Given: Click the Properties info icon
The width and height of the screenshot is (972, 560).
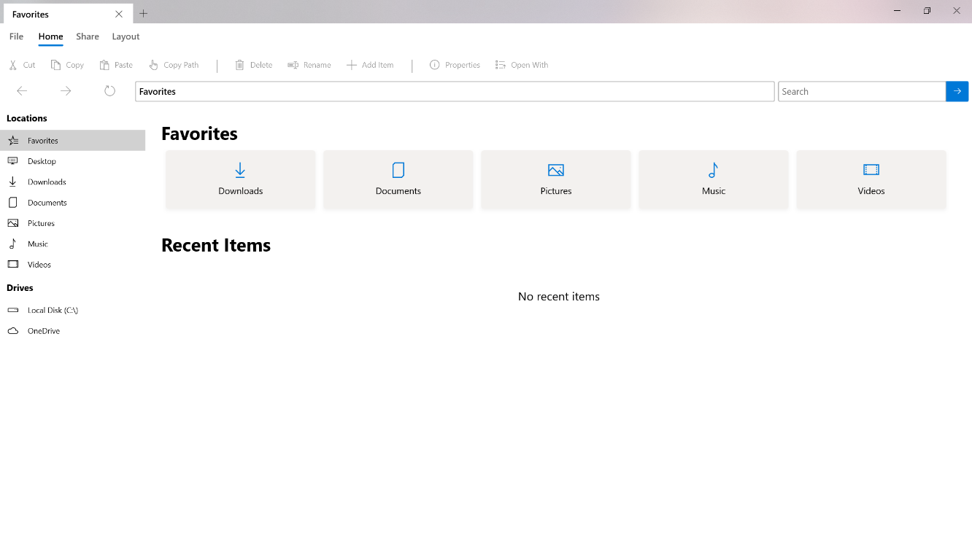Looking at the screenshot, I should (435, 65).
